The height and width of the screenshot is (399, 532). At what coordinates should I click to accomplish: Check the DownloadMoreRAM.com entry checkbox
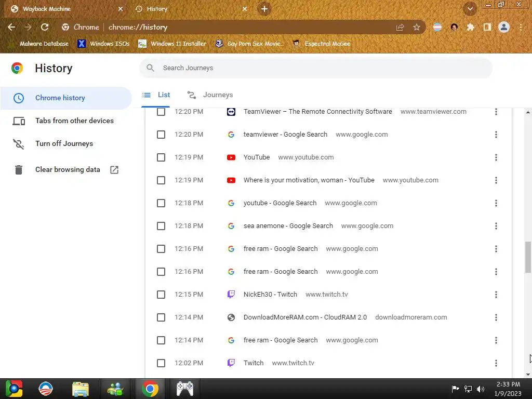(x=161, y=317)
